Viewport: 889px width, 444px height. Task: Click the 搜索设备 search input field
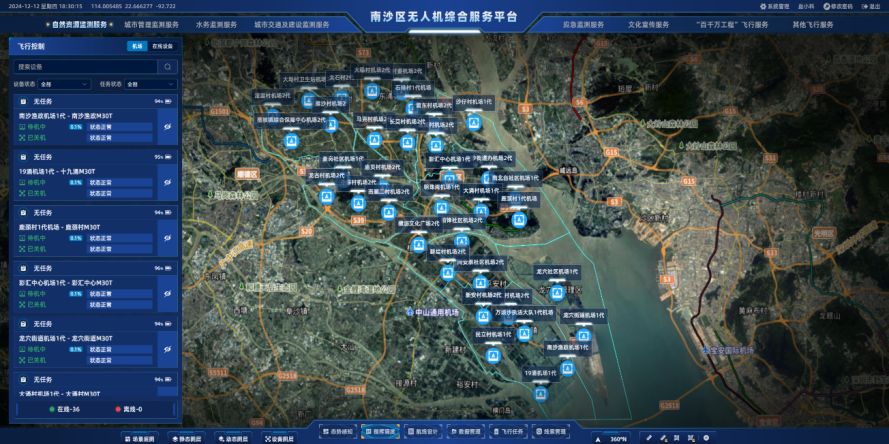[x=85, y=67]
